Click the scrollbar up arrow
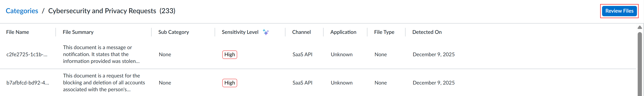The width and height of the screenshot is (644, 96). 639,27
